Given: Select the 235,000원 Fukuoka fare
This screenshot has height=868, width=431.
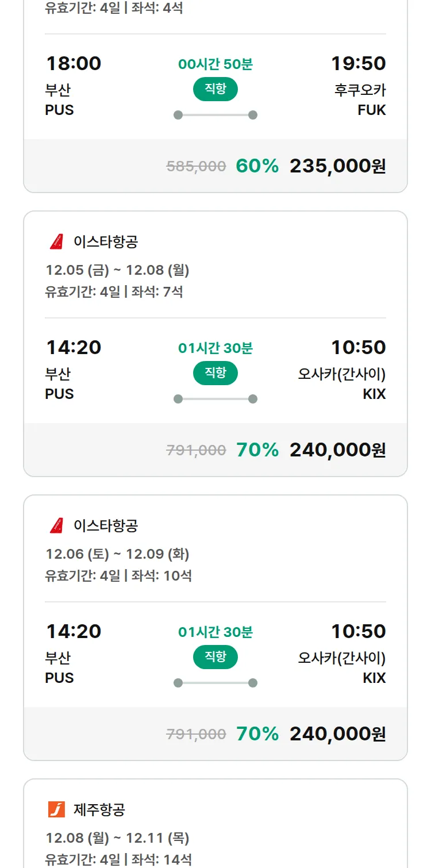Looking at the screenshot, I should 337,166.
